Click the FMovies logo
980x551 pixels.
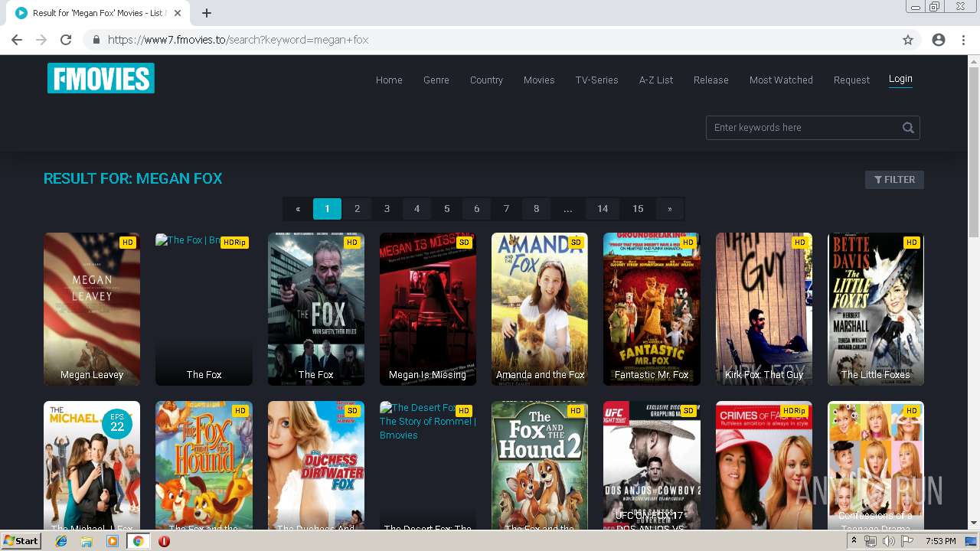101,78
